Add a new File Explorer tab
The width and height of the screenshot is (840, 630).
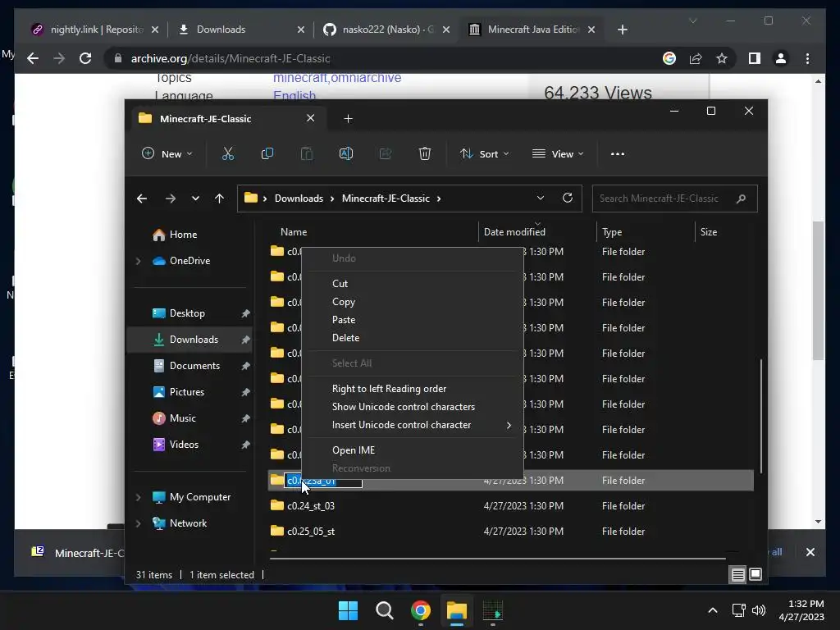click(348, 118)
